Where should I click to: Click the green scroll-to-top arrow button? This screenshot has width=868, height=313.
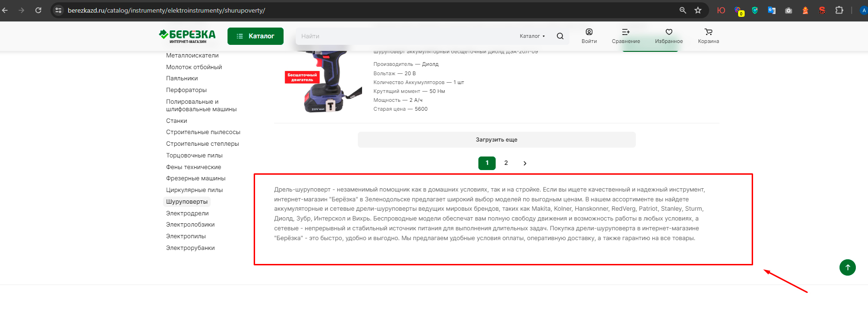[847, 267]
